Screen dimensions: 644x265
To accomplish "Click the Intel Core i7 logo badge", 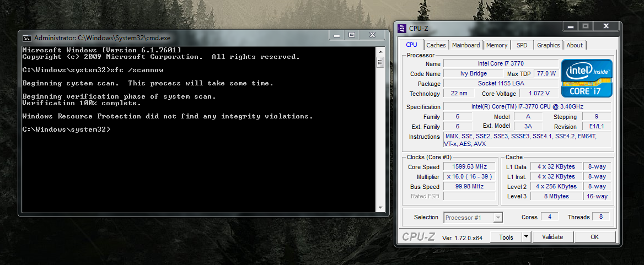I will (x=587, y=78).
